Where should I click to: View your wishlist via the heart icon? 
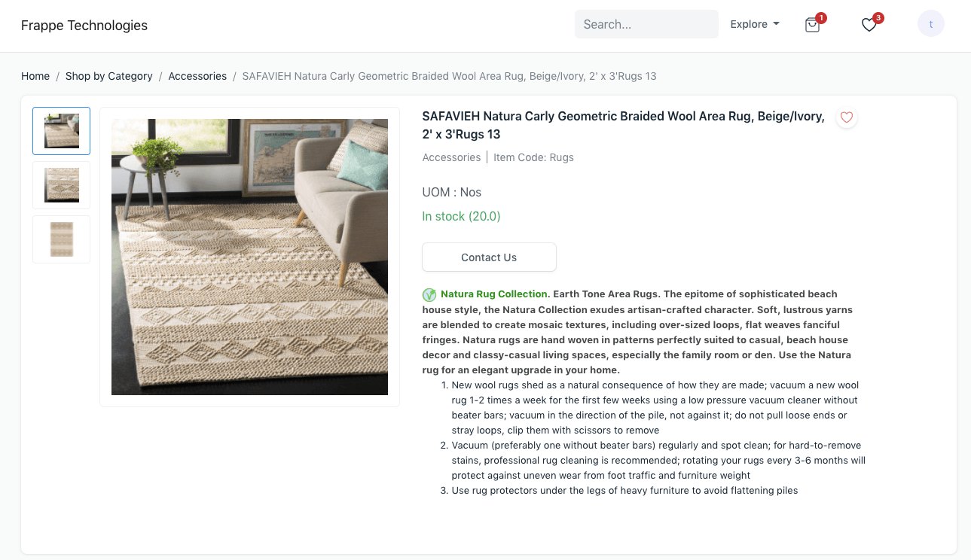869,24
